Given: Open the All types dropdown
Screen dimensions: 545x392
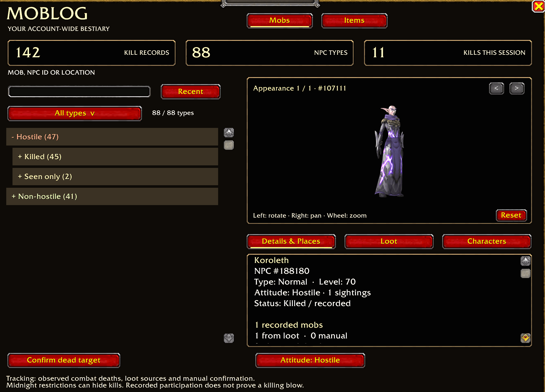Looking at the screenshot, I should point(75,113).
